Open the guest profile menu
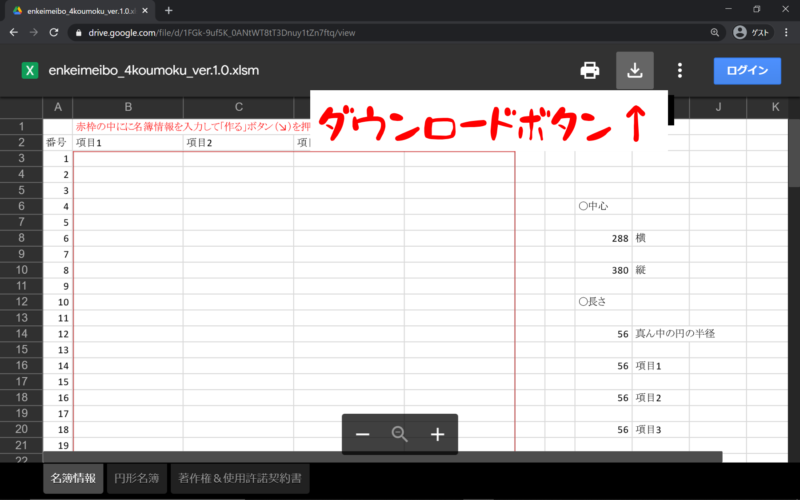 753,32
